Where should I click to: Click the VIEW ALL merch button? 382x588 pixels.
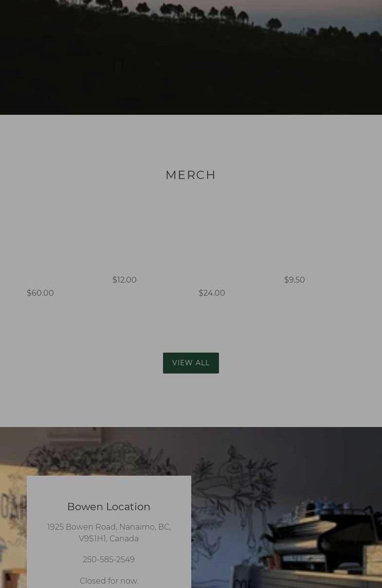click(191, 363)
